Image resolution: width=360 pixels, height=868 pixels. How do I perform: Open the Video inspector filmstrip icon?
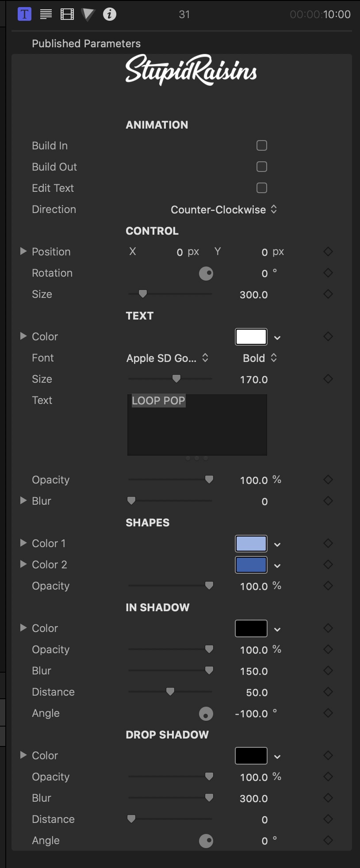[x=67, y=14]
